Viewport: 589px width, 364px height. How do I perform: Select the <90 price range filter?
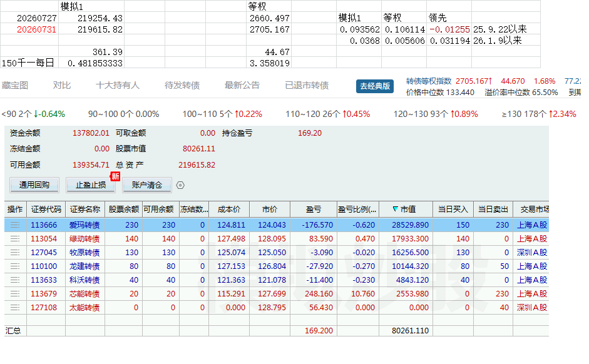(x=33, y=114)
